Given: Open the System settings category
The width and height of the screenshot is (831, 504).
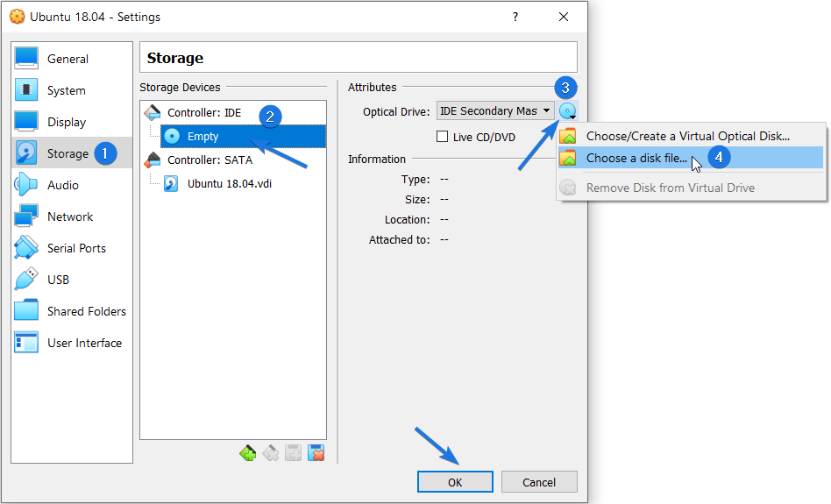Looking at the screenshot, I should [72, 90].
